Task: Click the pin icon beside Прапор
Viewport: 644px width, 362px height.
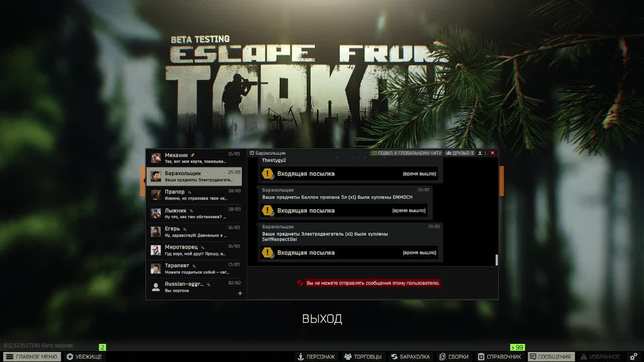Action: coord(189,192)
